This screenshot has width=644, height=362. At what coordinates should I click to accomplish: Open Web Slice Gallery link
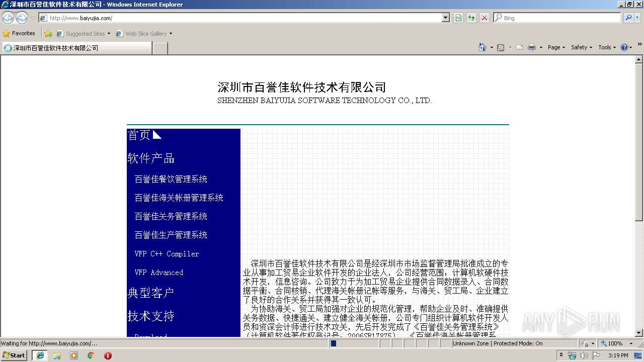pyautogui.click(x=144, y=34)
